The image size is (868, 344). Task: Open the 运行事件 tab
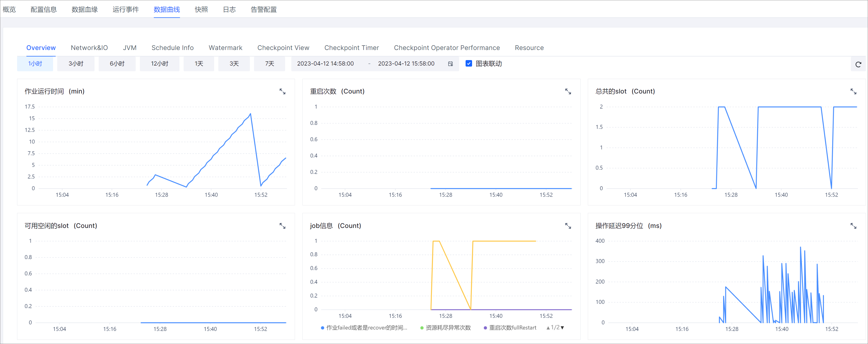tap(126, 9)
